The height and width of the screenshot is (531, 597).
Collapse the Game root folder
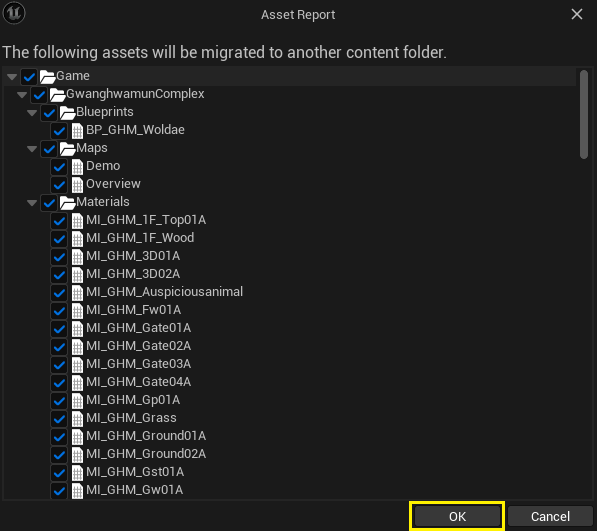pyautogui.click(x=12, y=77)
